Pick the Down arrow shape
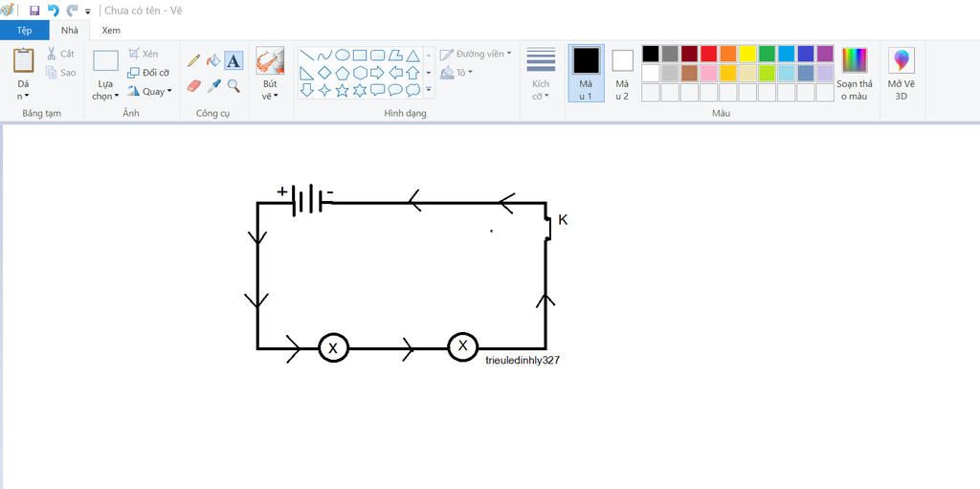The image size is (980, 489). (307, 90)
